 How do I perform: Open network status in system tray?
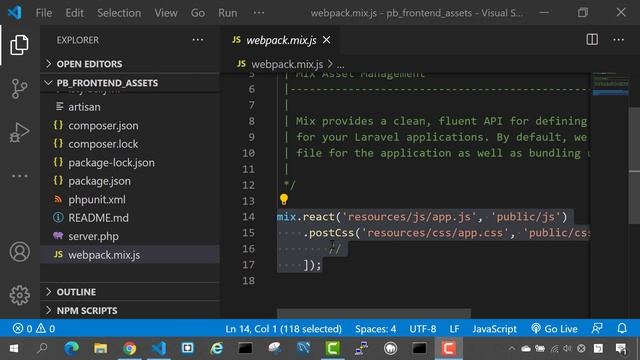tap(554, 349)
